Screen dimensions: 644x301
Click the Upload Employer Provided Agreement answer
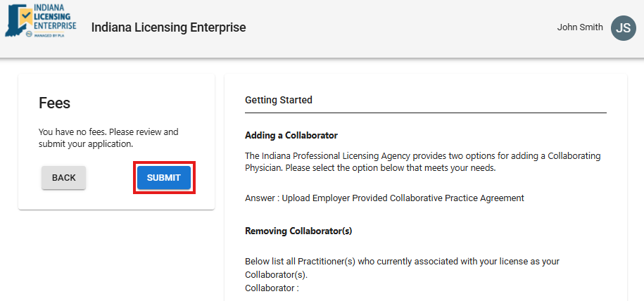384,198
